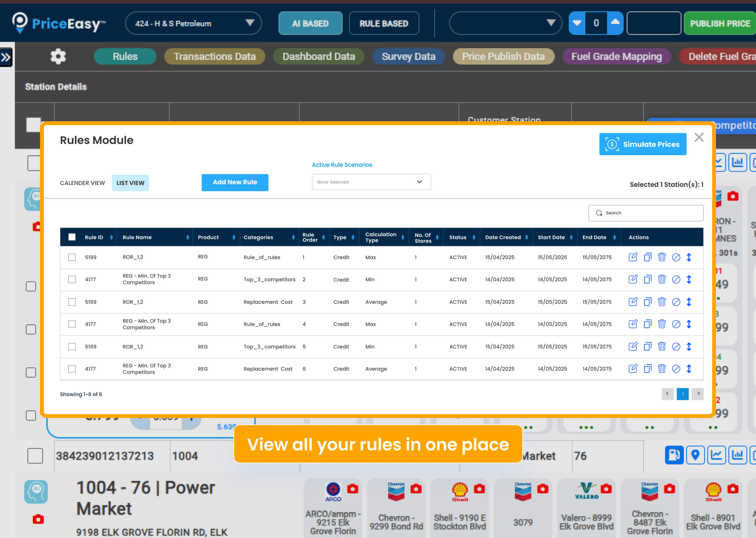Image resolution: width=756 pixels, height=538 pixels.
Task: Check the select-all checkbox in rules table header
Action: (x=72, y=237)
